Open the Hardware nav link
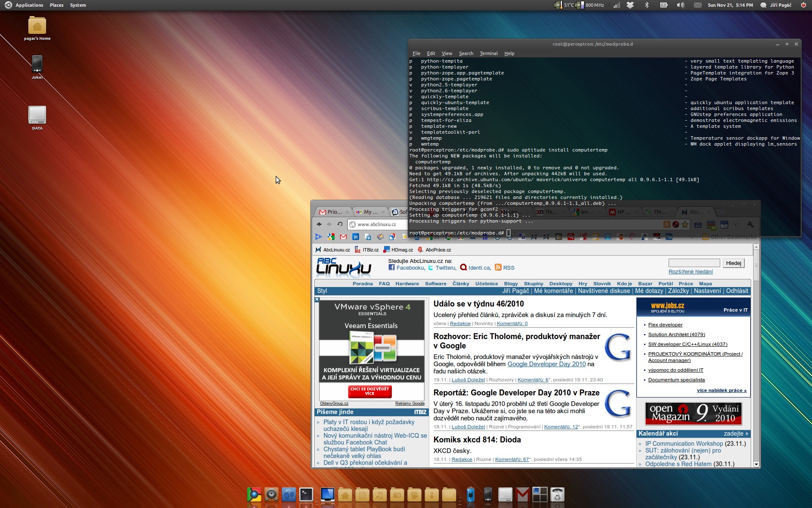 (407, 284)
